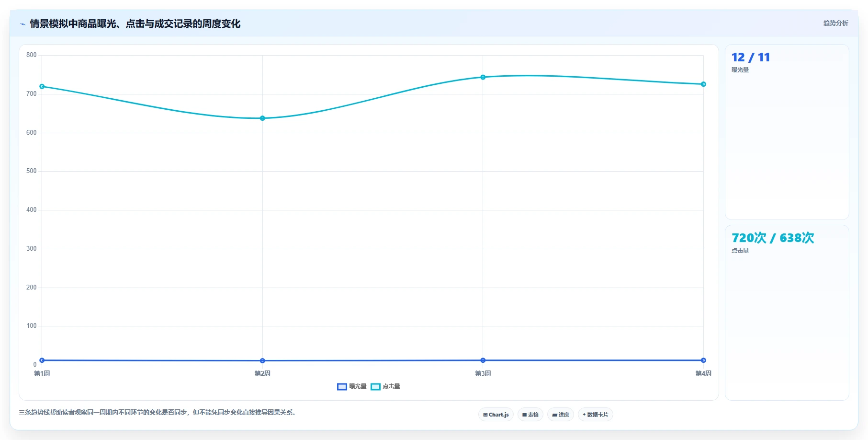Viewport: 868px width, 440px height.
Task: Select the 数据卡片 chip
Action: pyautogui.click(x=596, y=415)
